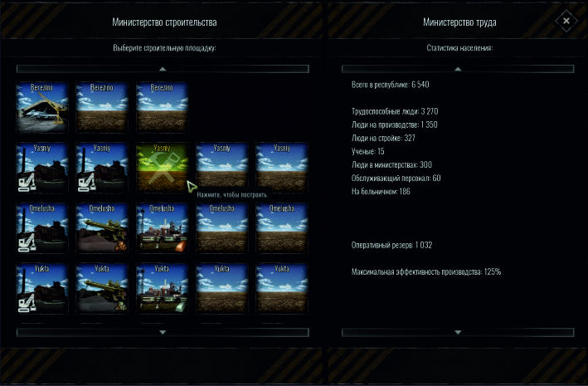Select Yukta artillery gun site tile
Image resolution: width=588 pixels, height=386 pixels.
coord(102,289)
